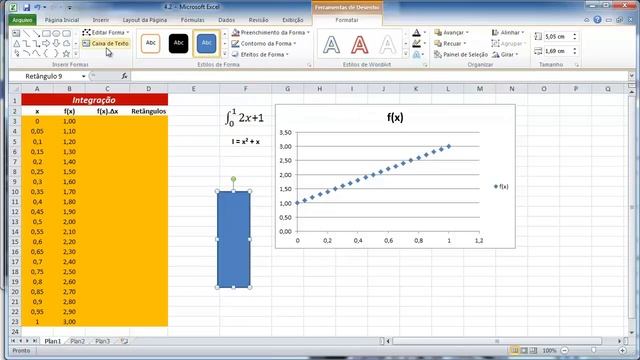Click the f(x) chart title
Viewport: 640px width, 360px height.
click(x=395, y=118)
